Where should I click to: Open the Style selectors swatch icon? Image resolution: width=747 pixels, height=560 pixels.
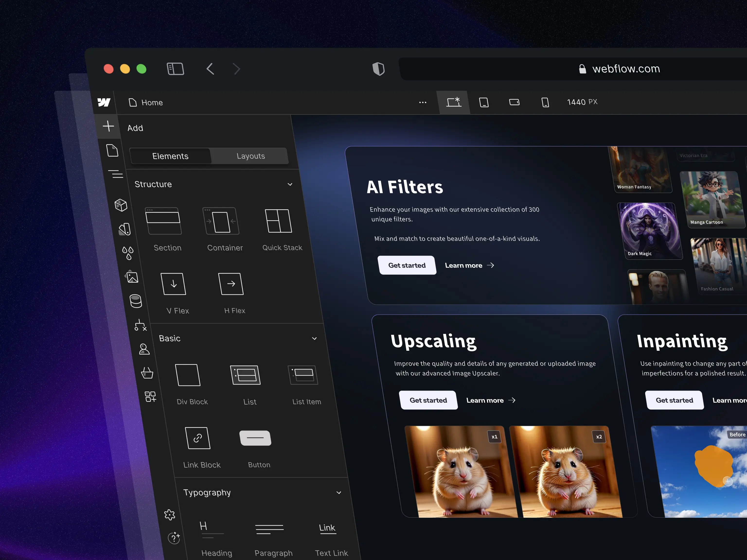[124, 229]
